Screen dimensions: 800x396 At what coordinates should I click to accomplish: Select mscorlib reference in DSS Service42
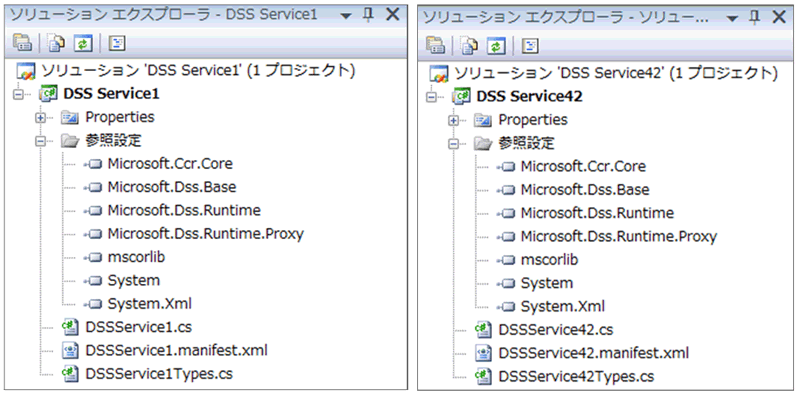(x=549, y=260)
